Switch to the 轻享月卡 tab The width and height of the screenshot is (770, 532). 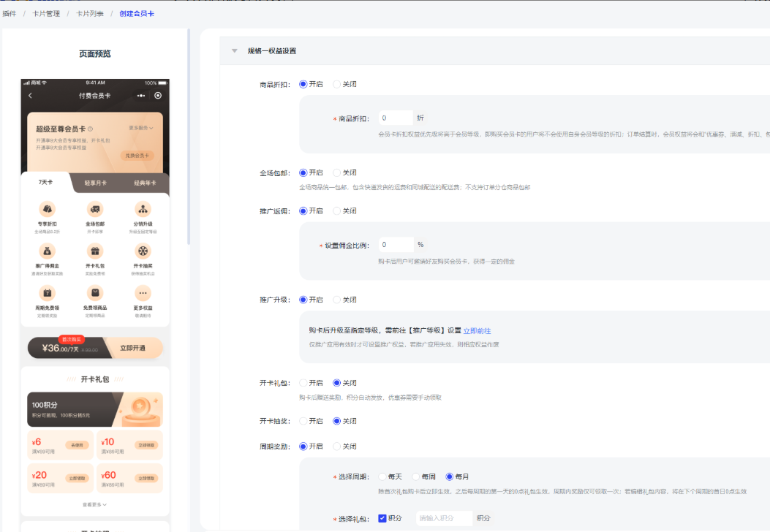(x=95, y=183)
